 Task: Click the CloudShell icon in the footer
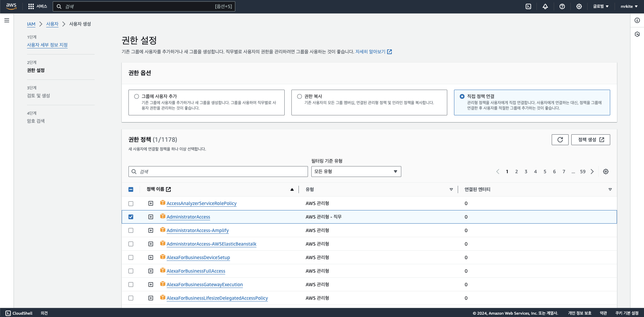pos(8,313)
